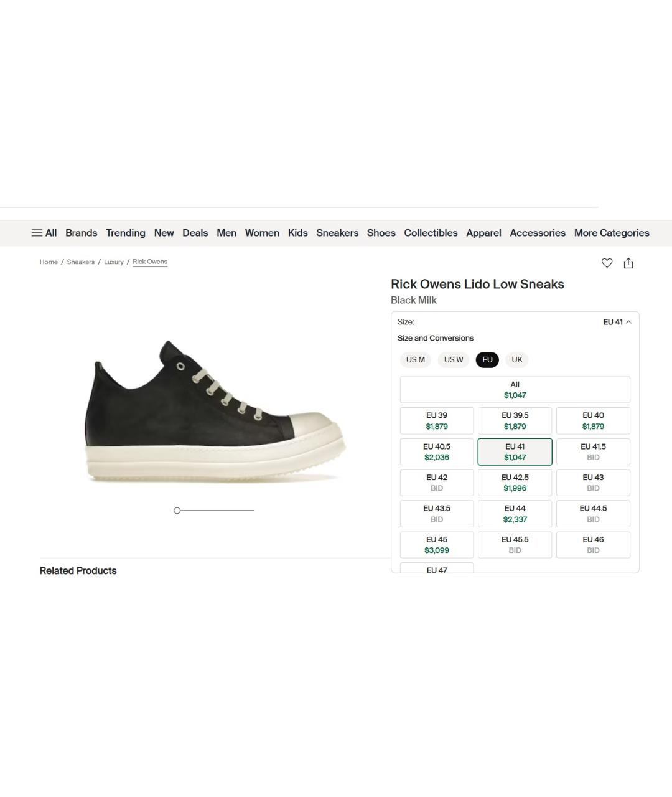
Task: Choose size EU 44 at $2,337
Action: click(515, 514)
